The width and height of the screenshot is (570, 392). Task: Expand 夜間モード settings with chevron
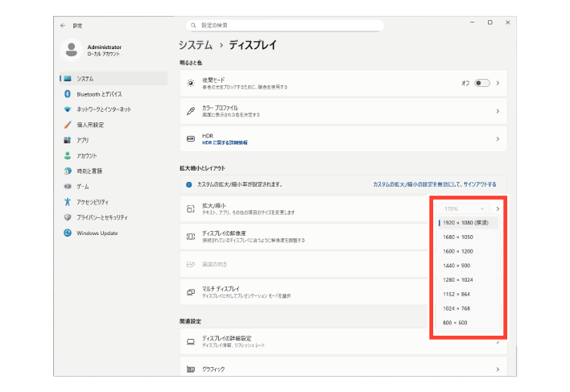click(x=498, y=83)
